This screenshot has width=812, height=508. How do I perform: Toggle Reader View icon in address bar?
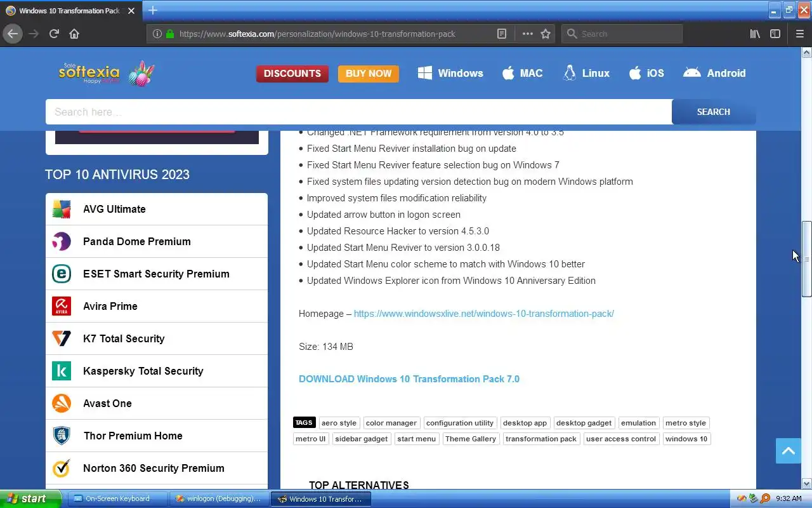pyautogui.click(x=502, y=34)
